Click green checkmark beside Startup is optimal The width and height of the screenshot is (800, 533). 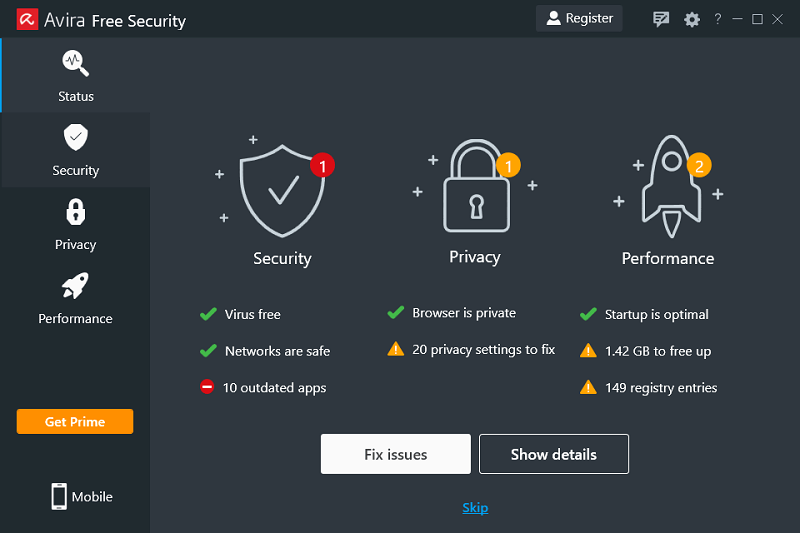pos(588,314)
